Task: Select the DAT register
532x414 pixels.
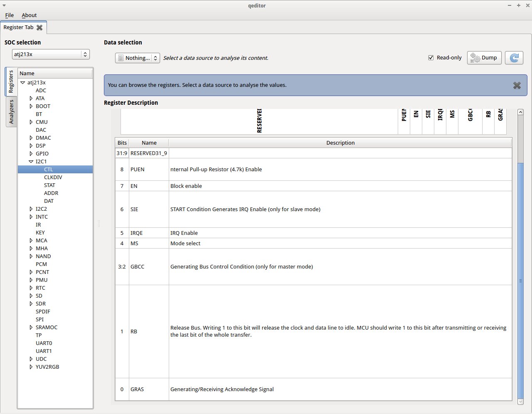Action: tap(49, 201)
